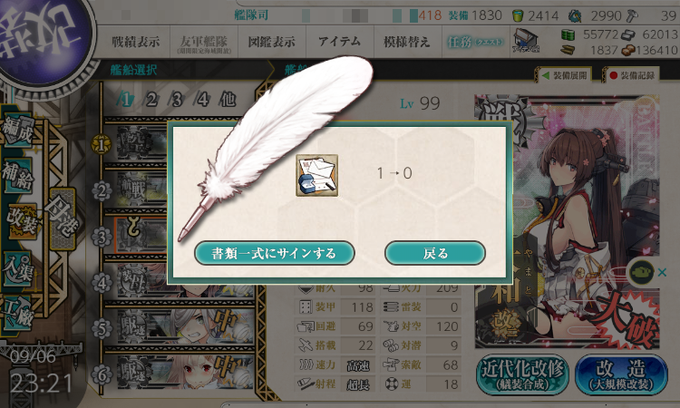The height and width of the screenshot is (408, 680).
Task: Switch to fleet tab 4
Action: pyautogui.click(x=203, y=100)
